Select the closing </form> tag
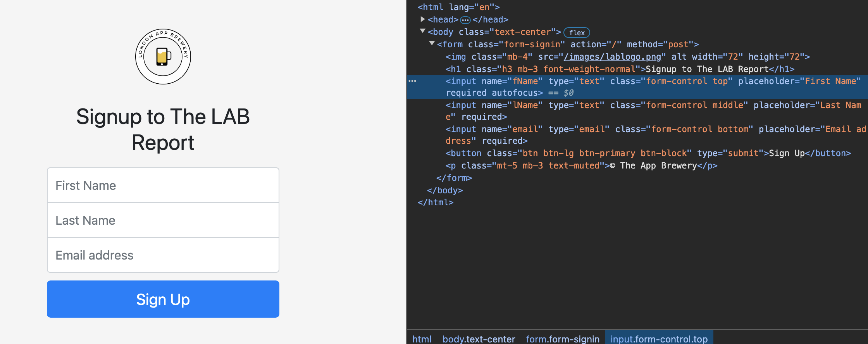This screenshot has height=344, width=868. pos(454,178)
